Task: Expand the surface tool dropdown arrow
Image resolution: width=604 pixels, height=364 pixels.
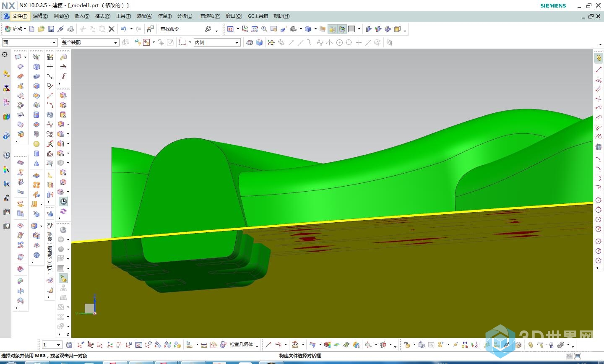Action: [25, 57]
